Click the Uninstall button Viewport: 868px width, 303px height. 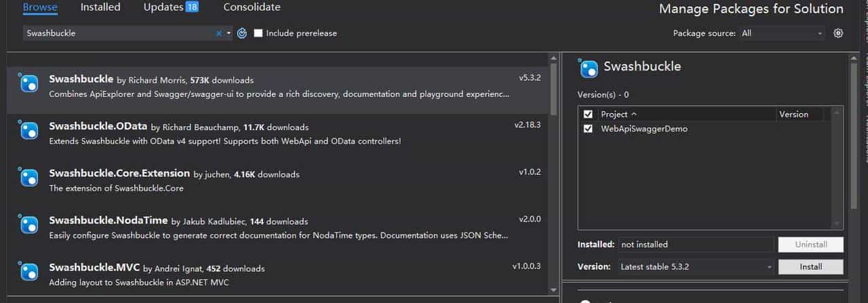tap(810, 244)
